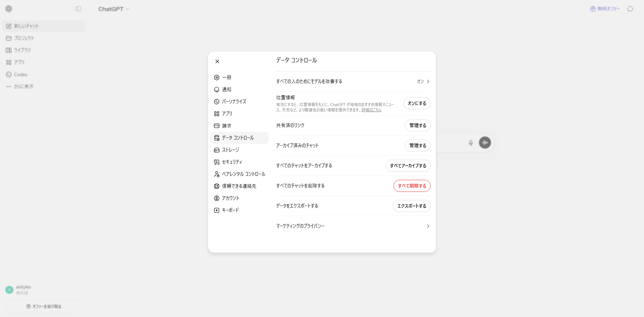Expand すべての人のためにモデルを改善する setting

pyautogui.click(x=353, y=82)
